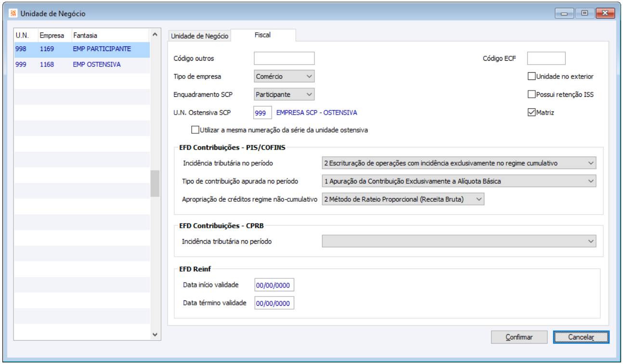The width and height of the screenshot is (623, 364).
Task: Select the EMP PARTICIPANTE row
Action: (82, 49)
